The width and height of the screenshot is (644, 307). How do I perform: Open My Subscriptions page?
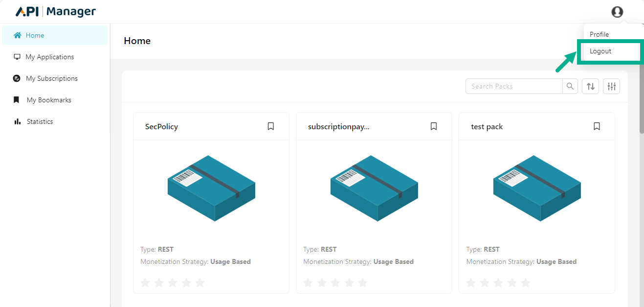pyautogui.click(x=51, y=78)
